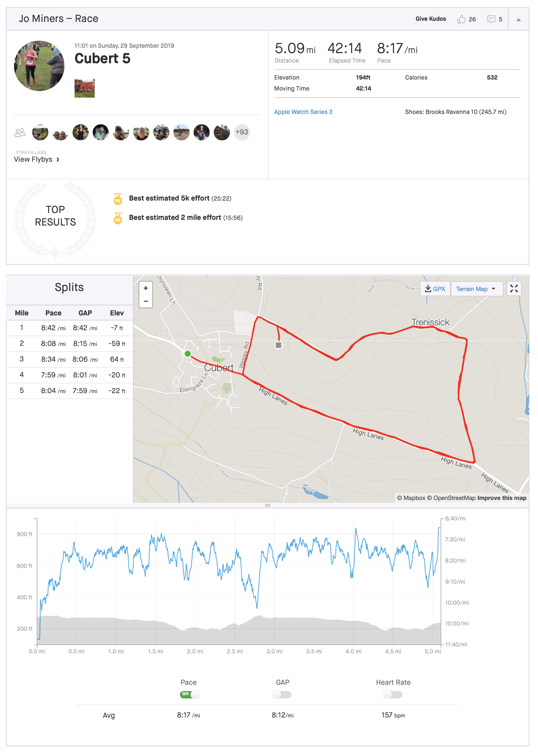The width and height of the screenshot is (538, 756).
Task: Open the comments speech bubble icon
Action: (491, 19)
